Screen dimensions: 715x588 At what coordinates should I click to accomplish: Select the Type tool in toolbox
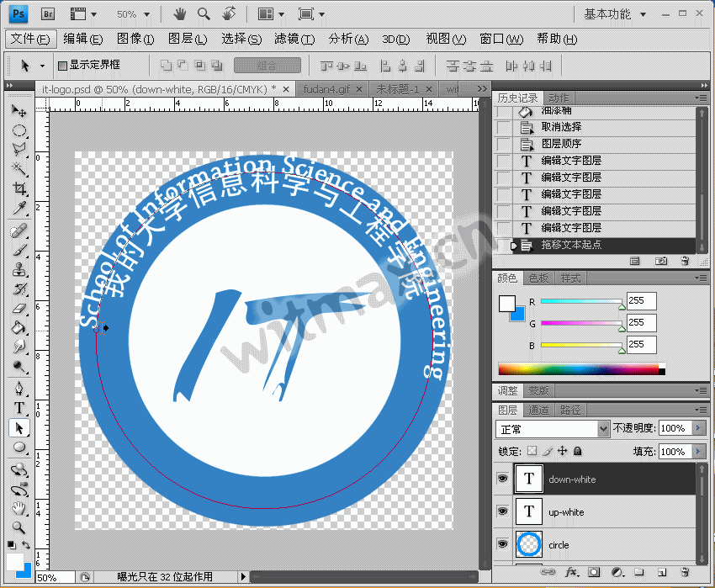tap(19, 408)
